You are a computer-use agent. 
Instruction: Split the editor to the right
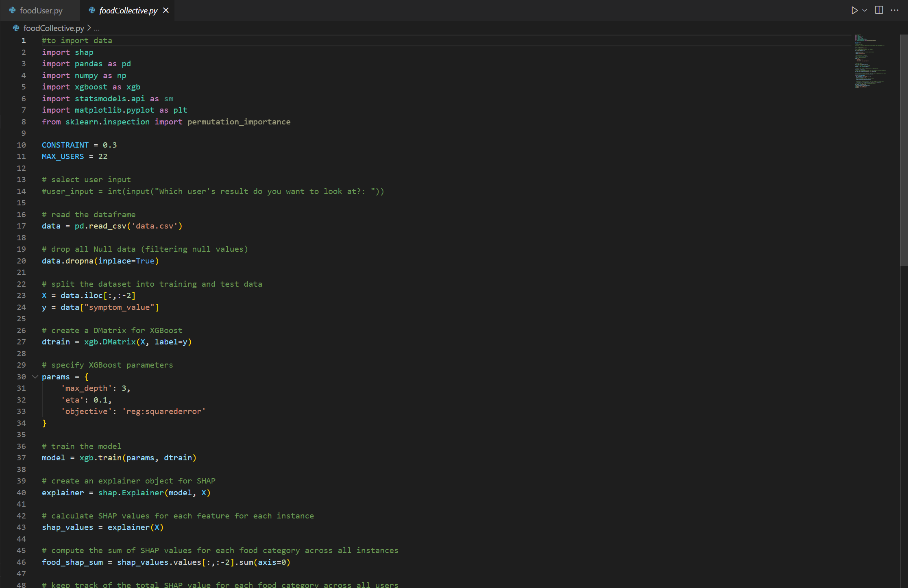point(879,11)
